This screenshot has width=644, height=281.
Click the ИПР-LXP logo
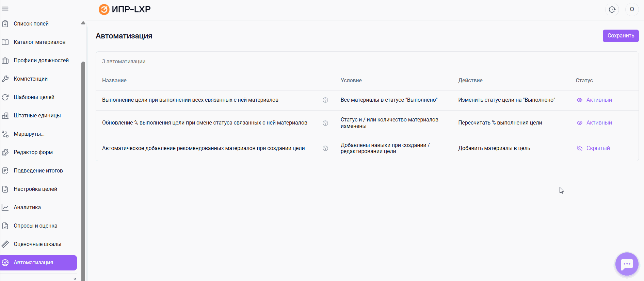pos(125,9)
